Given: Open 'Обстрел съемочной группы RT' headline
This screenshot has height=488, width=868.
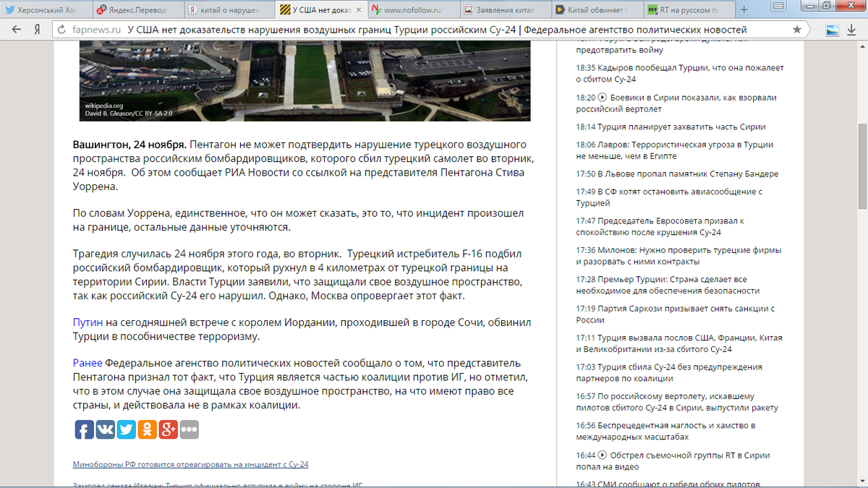Looking at the screenshot, I should (673, 461).
